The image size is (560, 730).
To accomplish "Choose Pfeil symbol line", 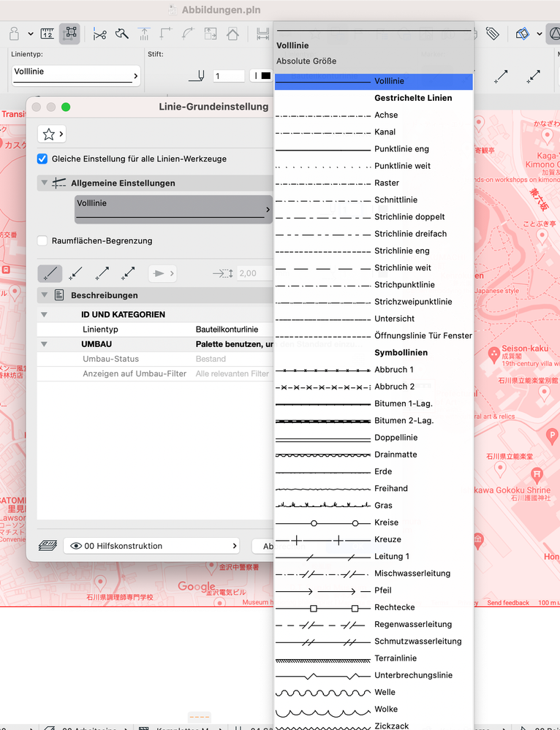I will (x=374, y=590).
